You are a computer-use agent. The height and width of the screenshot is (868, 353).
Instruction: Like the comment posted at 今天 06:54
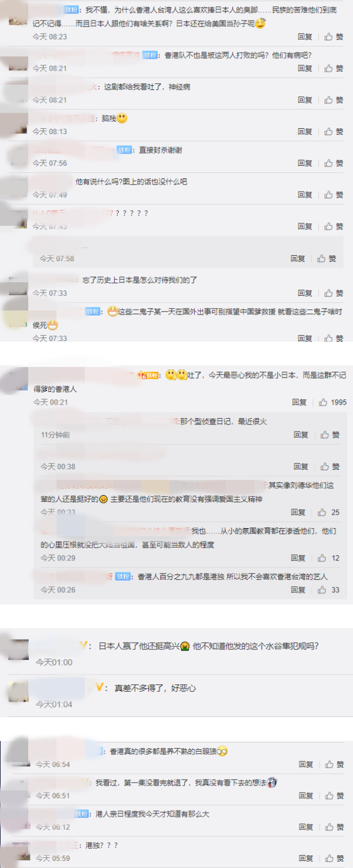334,764
